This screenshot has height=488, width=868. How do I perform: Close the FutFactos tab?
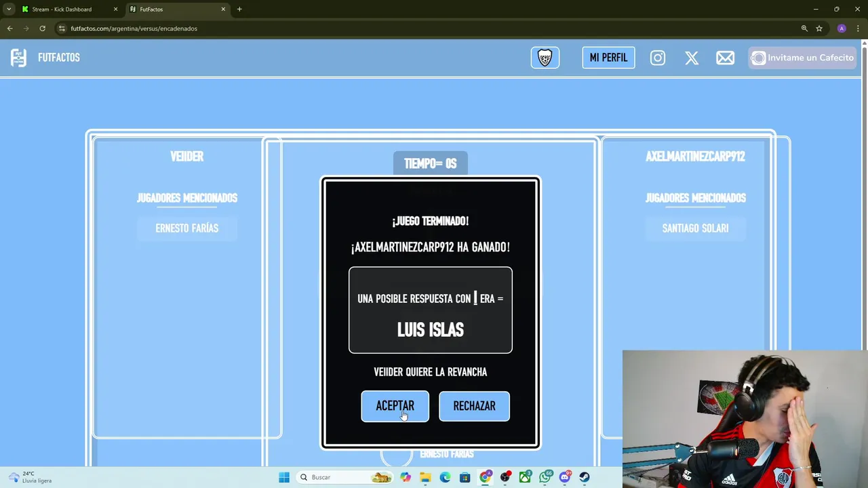[x=223, y=9]
